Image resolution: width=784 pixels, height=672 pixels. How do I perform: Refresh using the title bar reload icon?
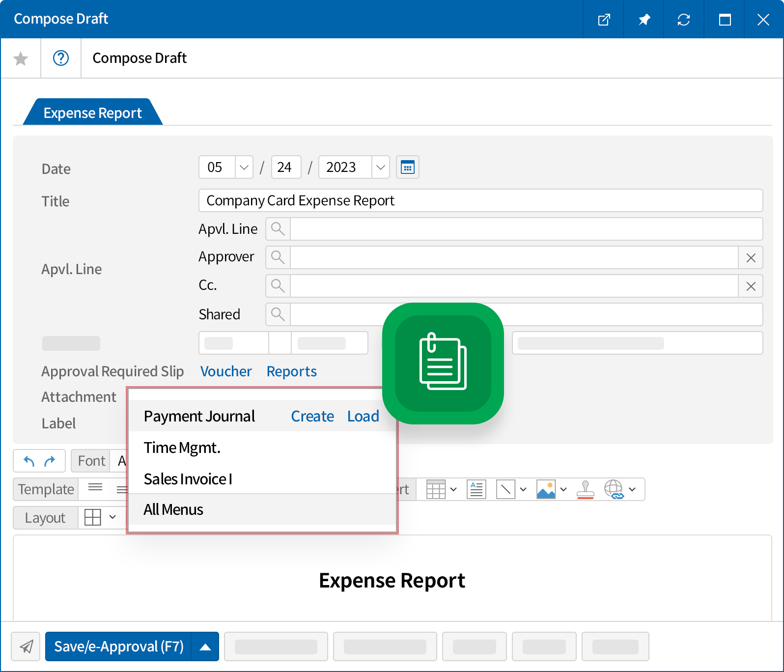point(684,20)
